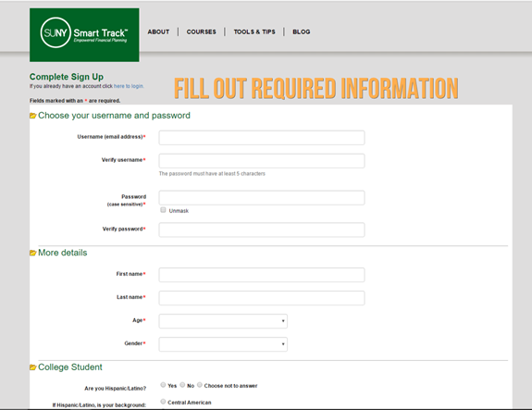Open the ABOUT menu item
This screenshot has width=532, height=410.
point(158,31)
